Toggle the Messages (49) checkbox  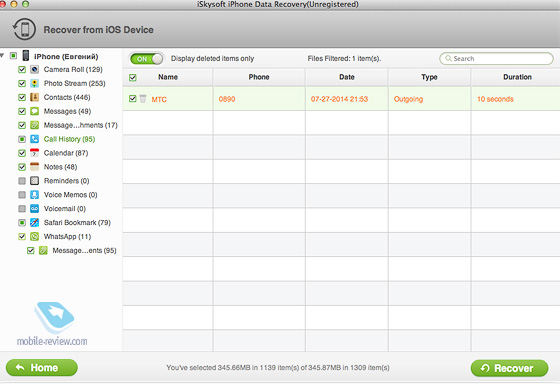tap(22, 111)
